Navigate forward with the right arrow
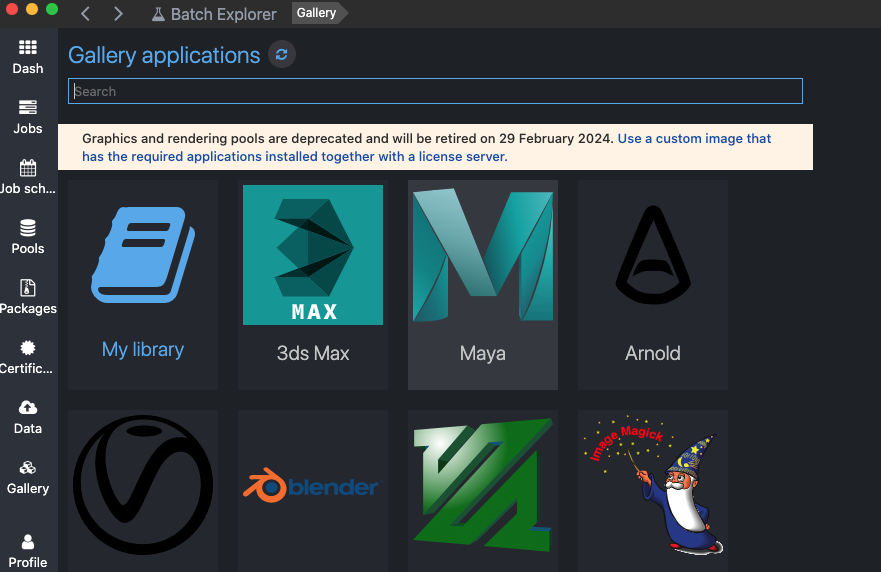Viewport: 881px width, 572px height. (118, 13)
